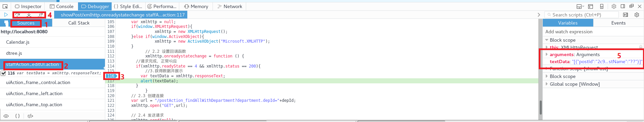Open the Performance panel
The height and width of the screenshot is (122, 644).
coord(162,6)
